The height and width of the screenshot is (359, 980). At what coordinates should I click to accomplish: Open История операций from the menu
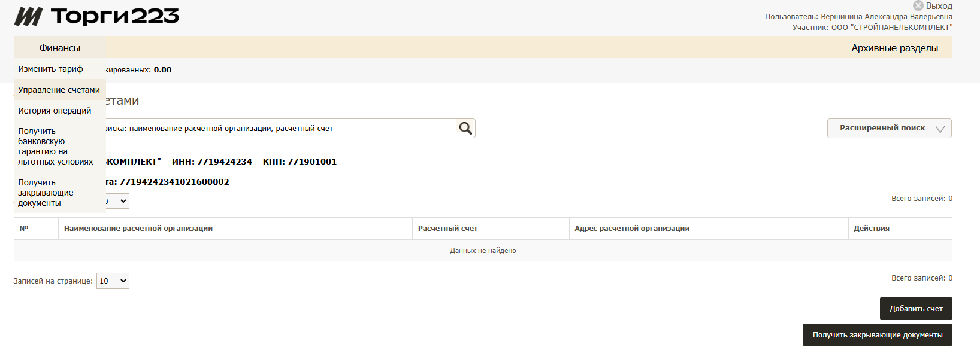click(55, 111)
